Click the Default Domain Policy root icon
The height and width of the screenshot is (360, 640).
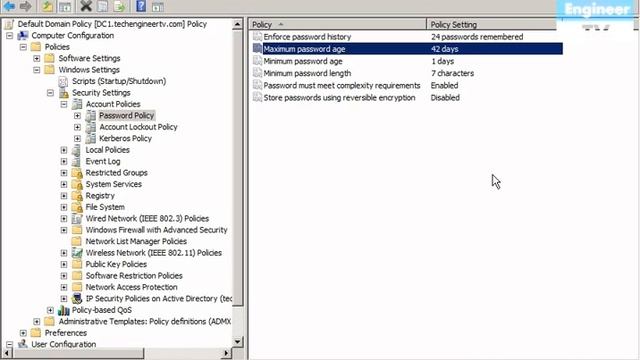10,24
